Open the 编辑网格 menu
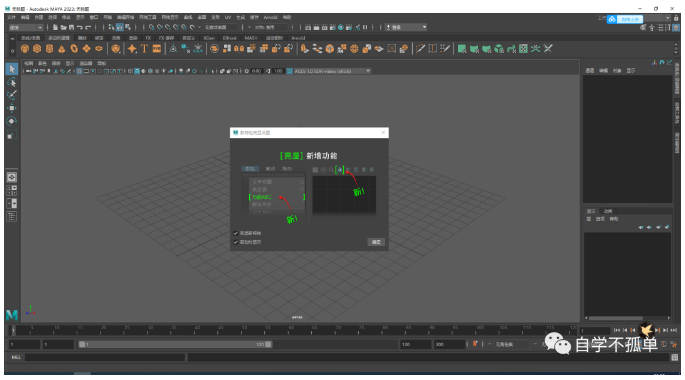685x380 pixels. tap(125, 17)
